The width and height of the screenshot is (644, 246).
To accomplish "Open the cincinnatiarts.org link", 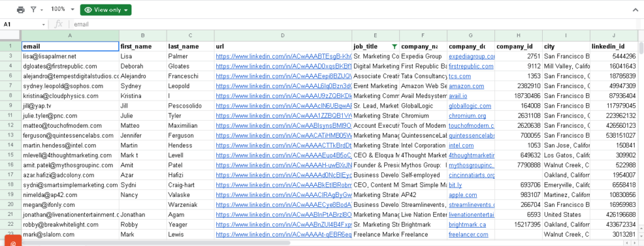I will point(472,176).
